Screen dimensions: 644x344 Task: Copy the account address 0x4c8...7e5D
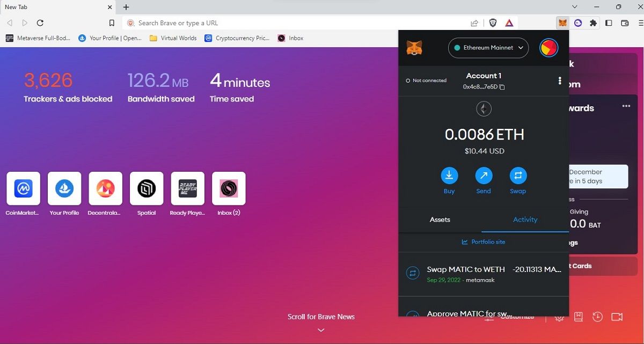[x=484, y=87]
